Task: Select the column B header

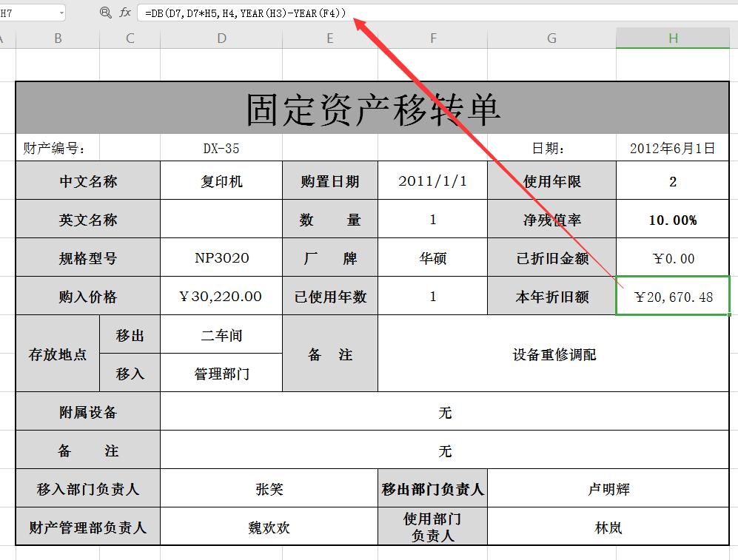Action: point(57,37)
